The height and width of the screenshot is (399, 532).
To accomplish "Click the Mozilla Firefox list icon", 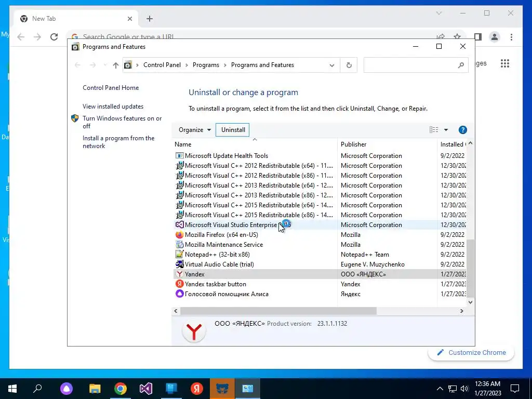I will (179, 235).
